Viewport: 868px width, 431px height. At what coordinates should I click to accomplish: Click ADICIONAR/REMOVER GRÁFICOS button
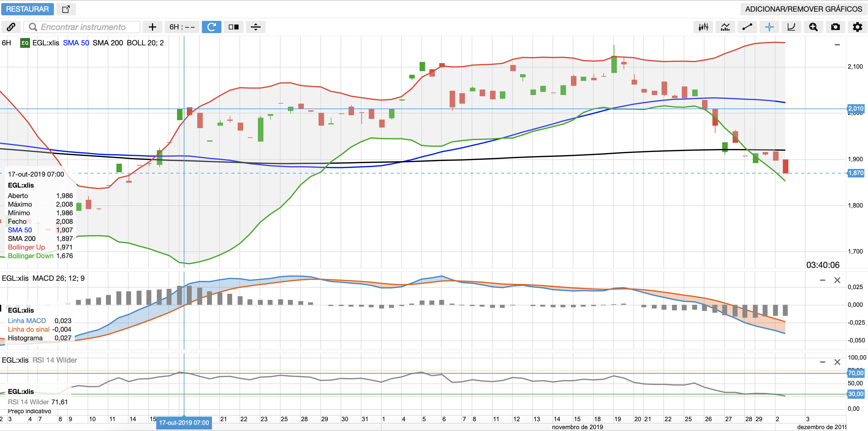coord(803,9)
